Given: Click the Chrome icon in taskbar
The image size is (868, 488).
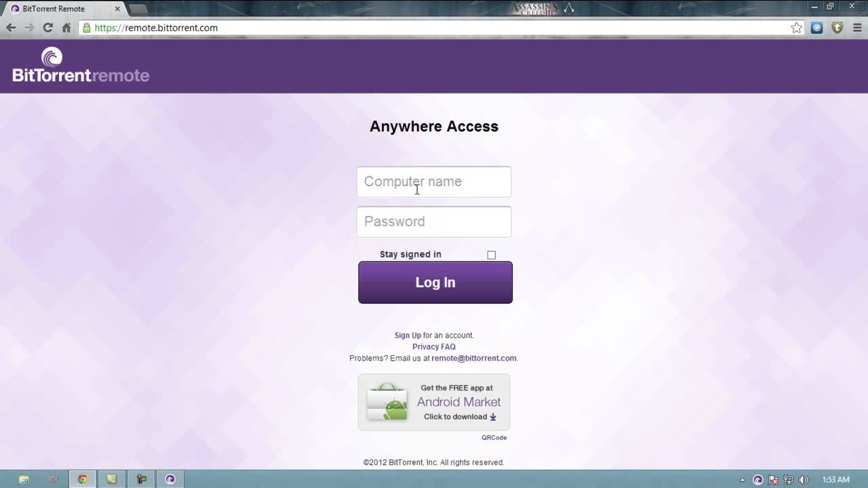Looking at the screenshot, I should point(82,479).
